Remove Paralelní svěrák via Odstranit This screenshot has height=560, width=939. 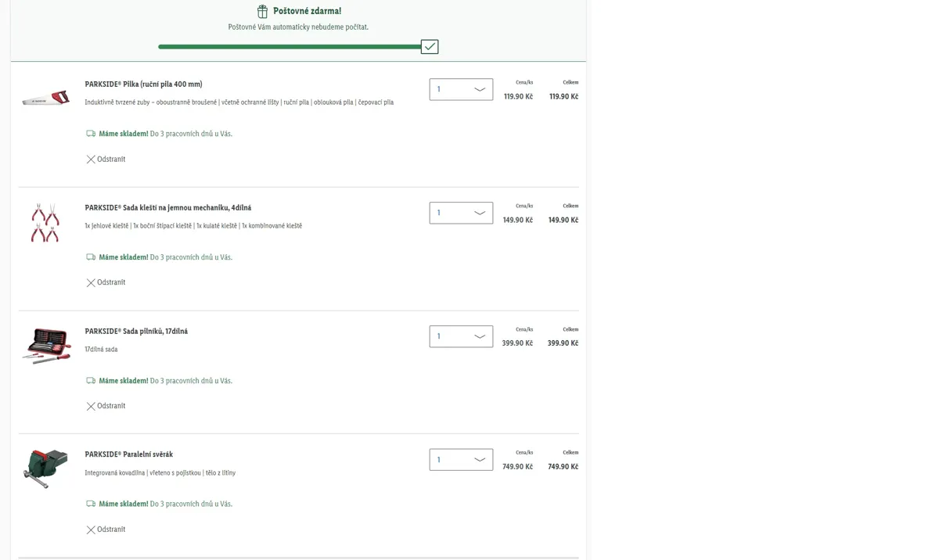106,529
